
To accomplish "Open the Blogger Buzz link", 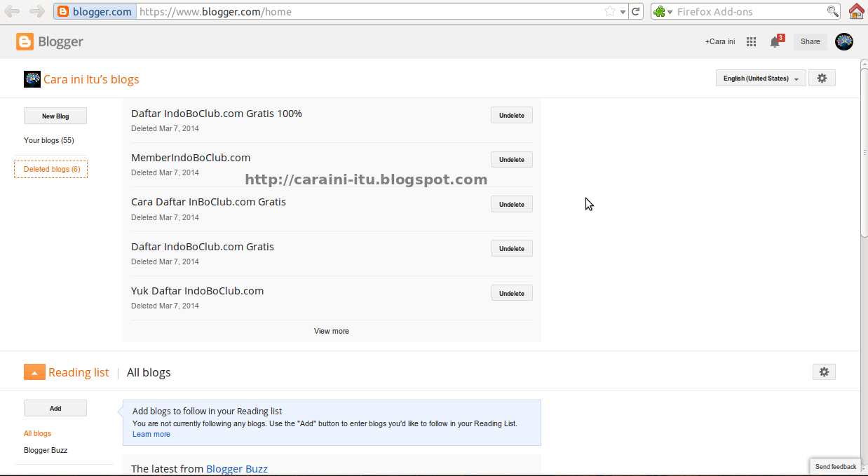I will [x=237, y=468].
